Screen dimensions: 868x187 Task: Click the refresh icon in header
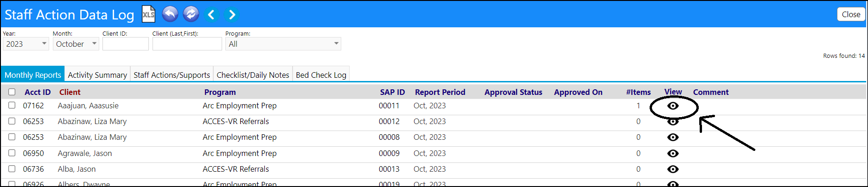click(191, 14)
